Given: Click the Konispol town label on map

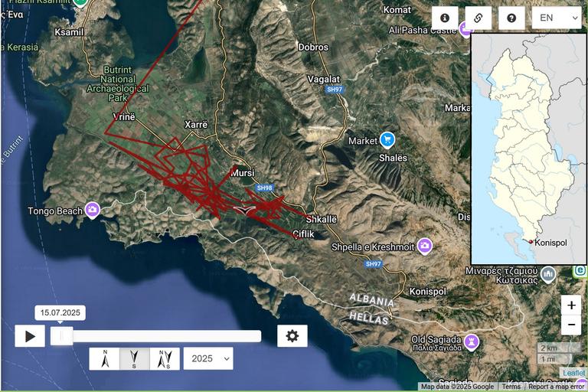Looking at the screenshot, I should pos(428,292).
